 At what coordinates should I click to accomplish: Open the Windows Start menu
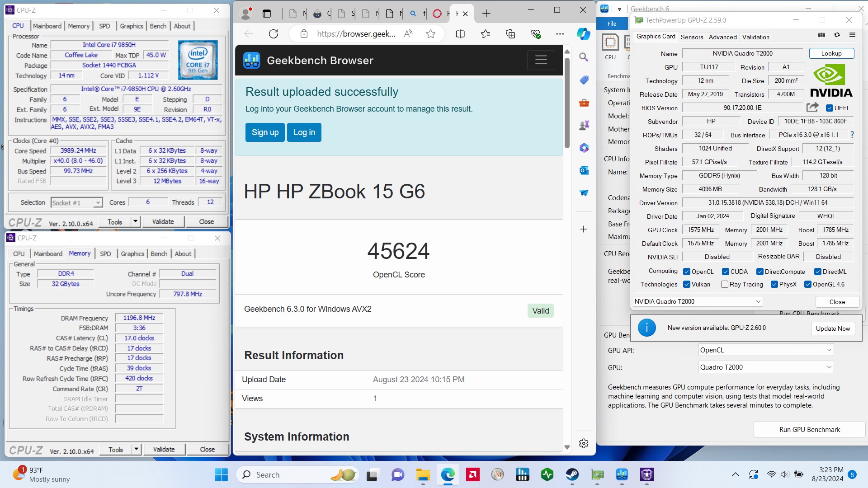(x=221, y=474)
